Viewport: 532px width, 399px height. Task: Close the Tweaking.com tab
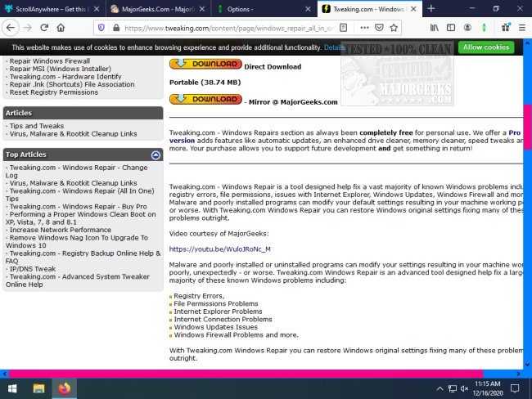pyautogui.click(x=413, y=9)
